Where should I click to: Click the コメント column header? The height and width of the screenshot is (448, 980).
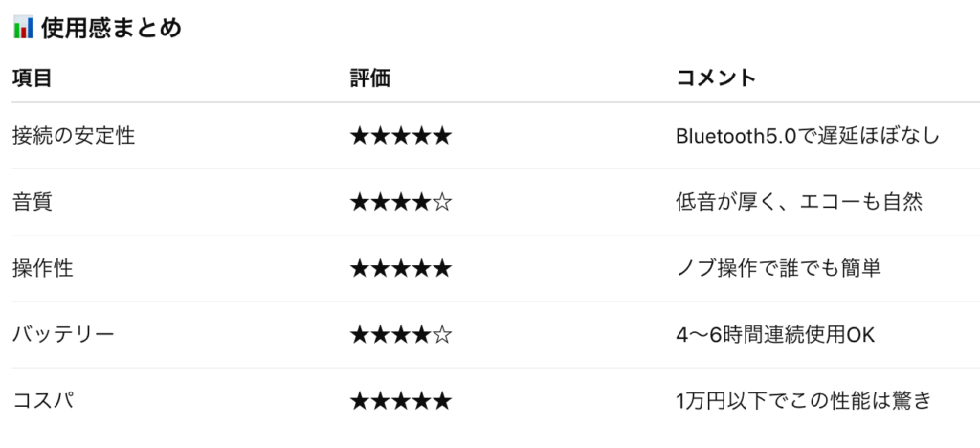(x=715, y=78)
